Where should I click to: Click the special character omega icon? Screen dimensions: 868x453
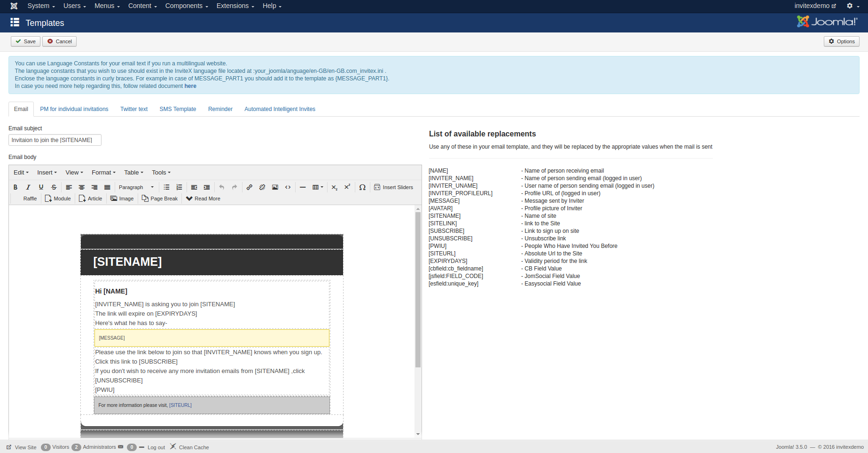tap(362, 187)
